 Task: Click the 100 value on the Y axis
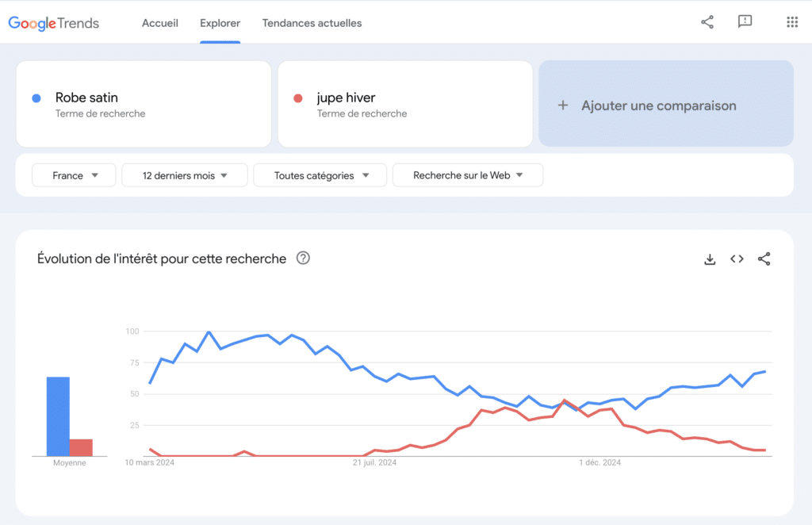[132, 331]
